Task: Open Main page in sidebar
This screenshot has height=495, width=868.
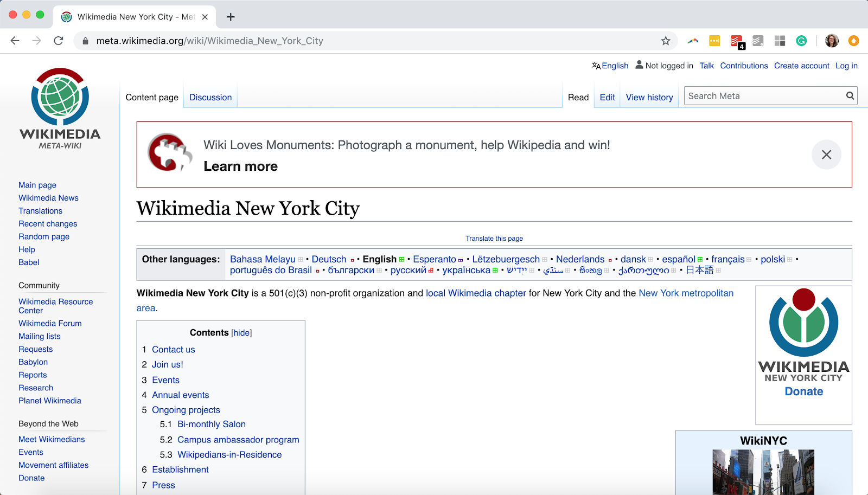Action: [x=37, y=185]
